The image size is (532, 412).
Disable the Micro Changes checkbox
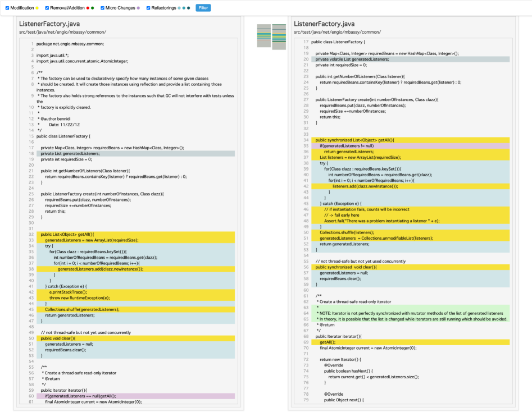pyautogui.click(x=102, y=8)
